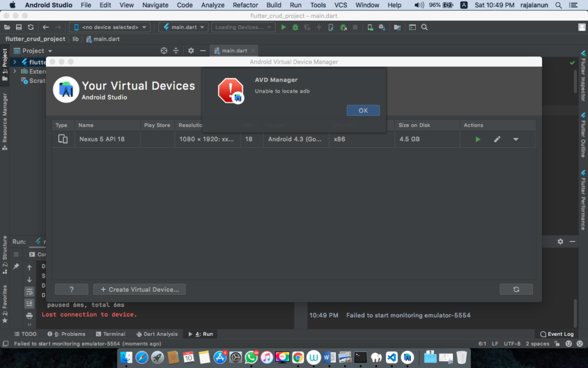Click Create Virtual Device button
Viewport: 588px width, 368px height.
pyautogui.click(x=139, y=289)
